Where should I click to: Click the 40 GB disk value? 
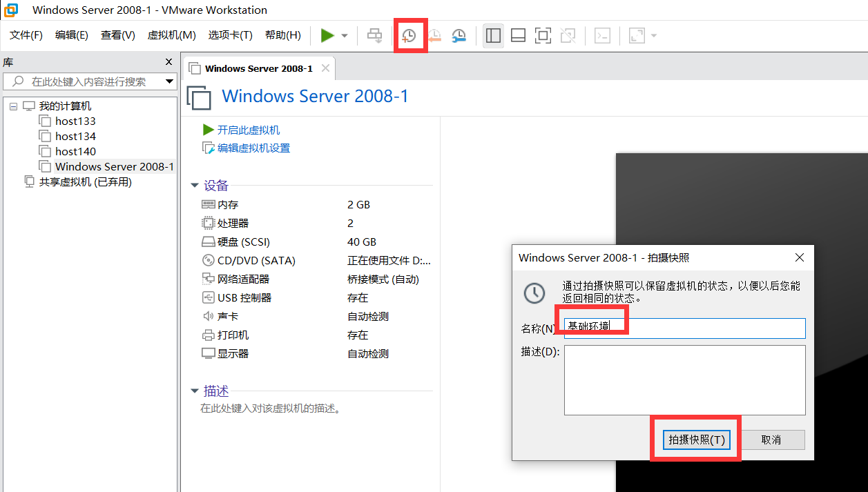(x=362, y=242)
